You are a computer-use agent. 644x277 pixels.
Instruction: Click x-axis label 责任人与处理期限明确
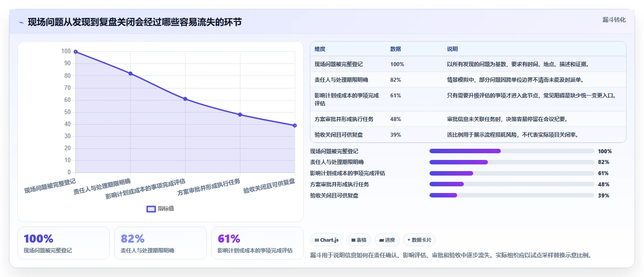[x=102, y=186]
